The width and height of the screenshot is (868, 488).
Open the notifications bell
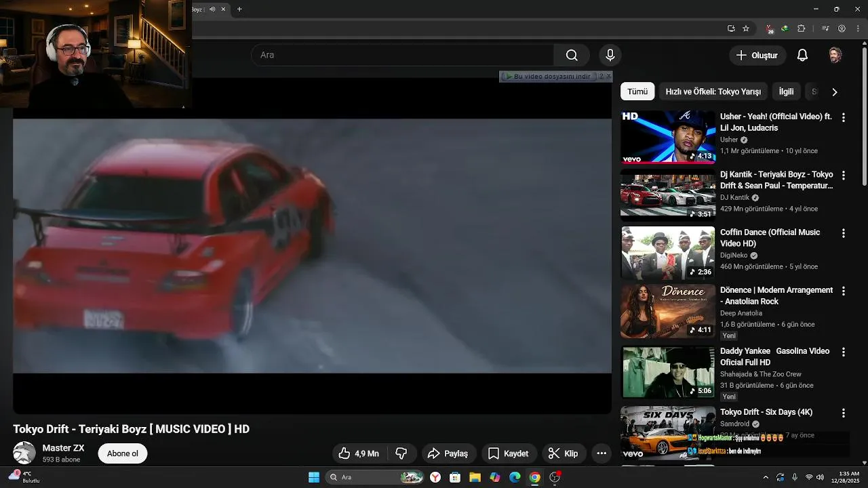[802, 55]
